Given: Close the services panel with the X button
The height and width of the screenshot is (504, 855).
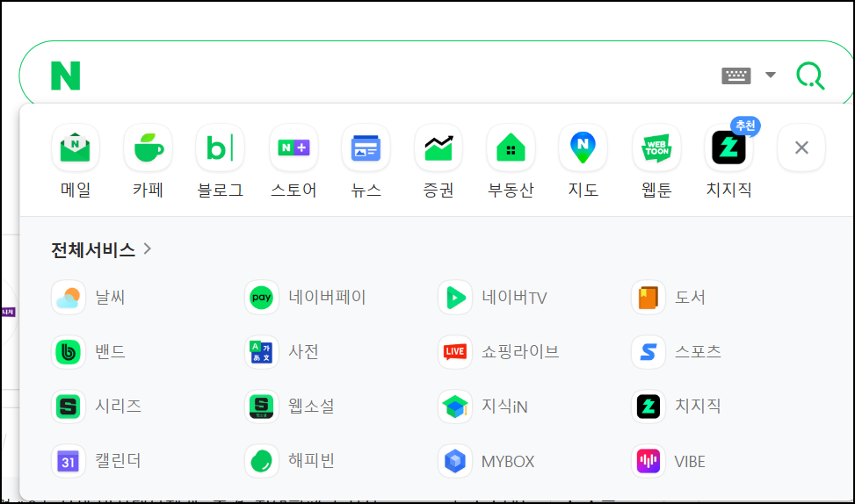Looking at the screenshot, I should click(x=801, y=148).
